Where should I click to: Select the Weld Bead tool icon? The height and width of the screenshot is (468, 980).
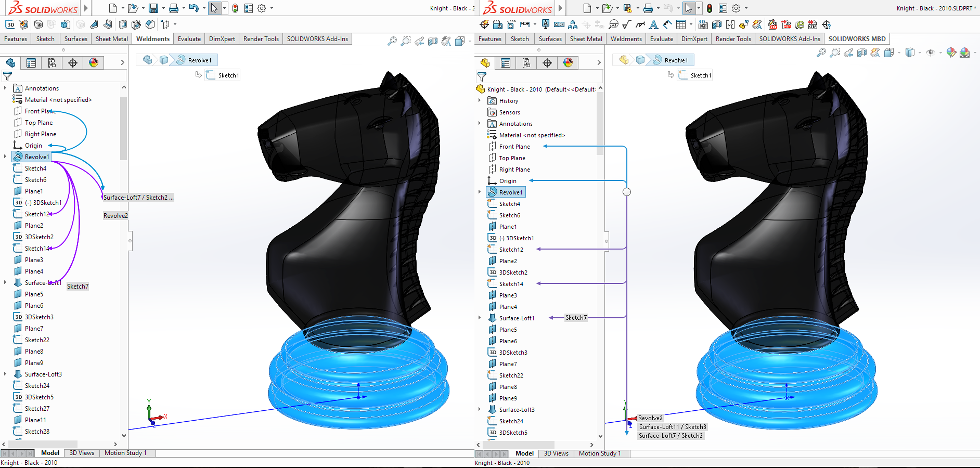[108, 24]
